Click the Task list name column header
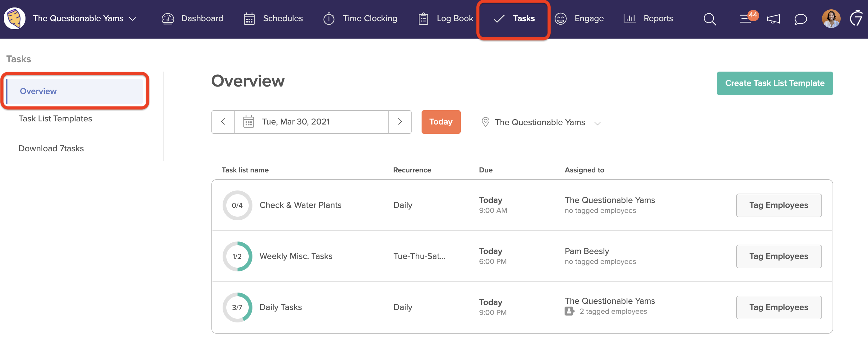This screenshot has height=338, width=868. (245, 170)
